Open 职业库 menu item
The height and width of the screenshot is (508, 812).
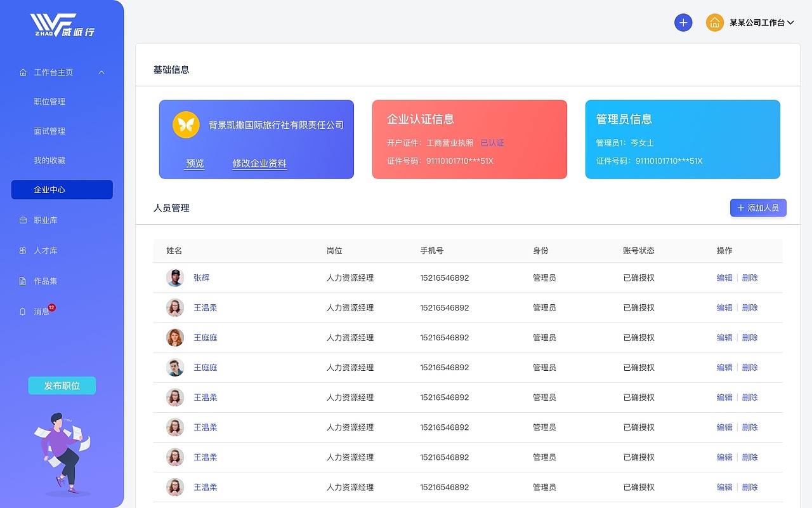point(46,220)
